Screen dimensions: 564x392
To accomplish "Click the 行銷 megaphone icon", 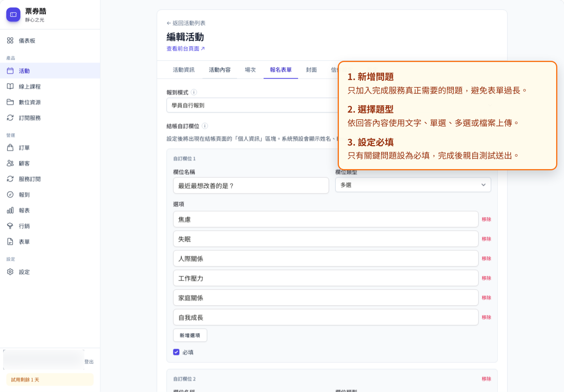I will [10, 226].
